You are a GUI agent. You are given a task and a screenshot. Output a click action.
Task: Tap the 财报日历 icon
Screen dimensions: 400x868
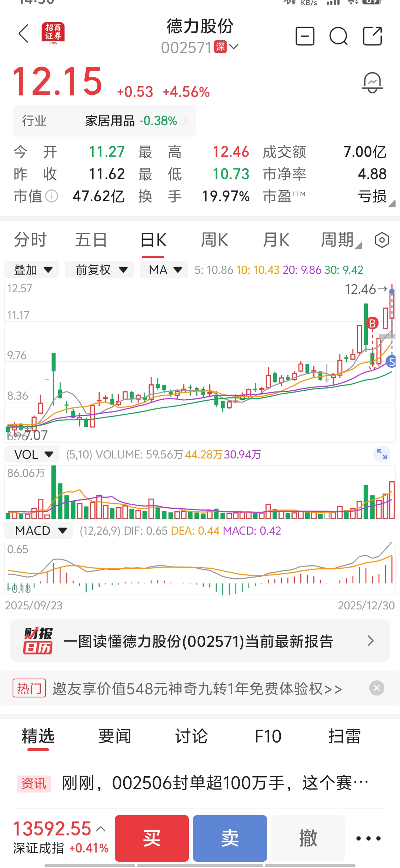point(38,641)
